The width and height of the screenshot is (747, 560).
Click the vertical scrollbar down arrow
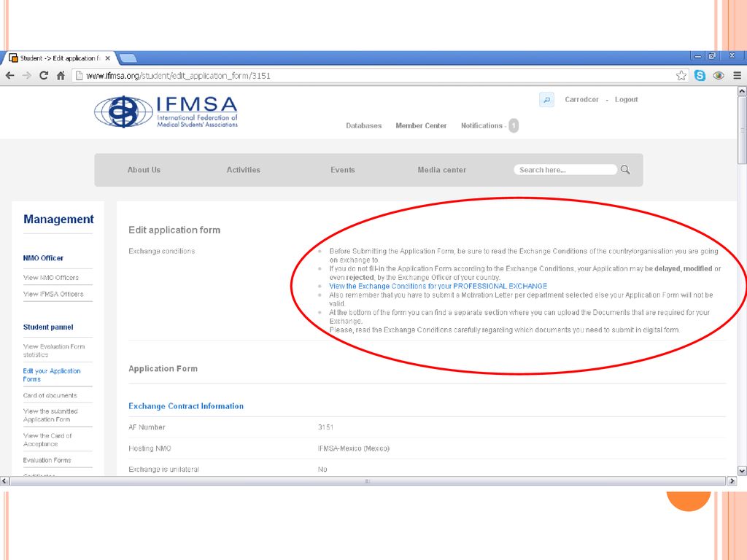[742, 470]
